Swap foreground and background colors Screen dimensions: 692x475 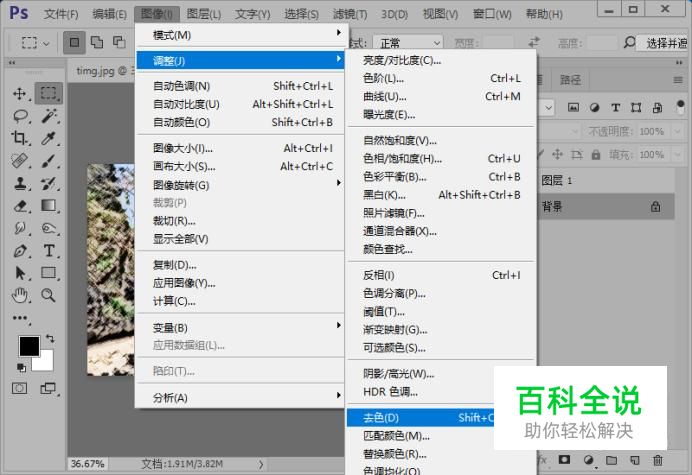coord(50,338)
